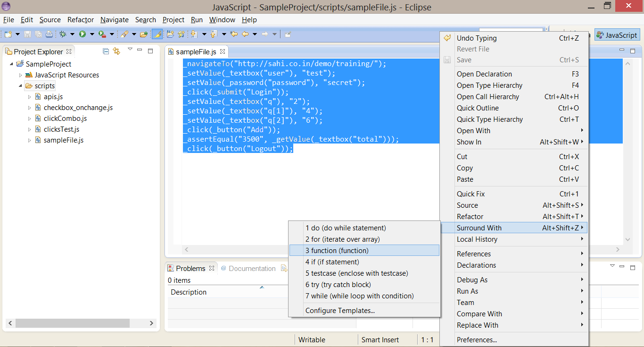Collapse the scripts folder in tree
The height and width of the screenshot is (347, 644).
[x=20, y=86]
